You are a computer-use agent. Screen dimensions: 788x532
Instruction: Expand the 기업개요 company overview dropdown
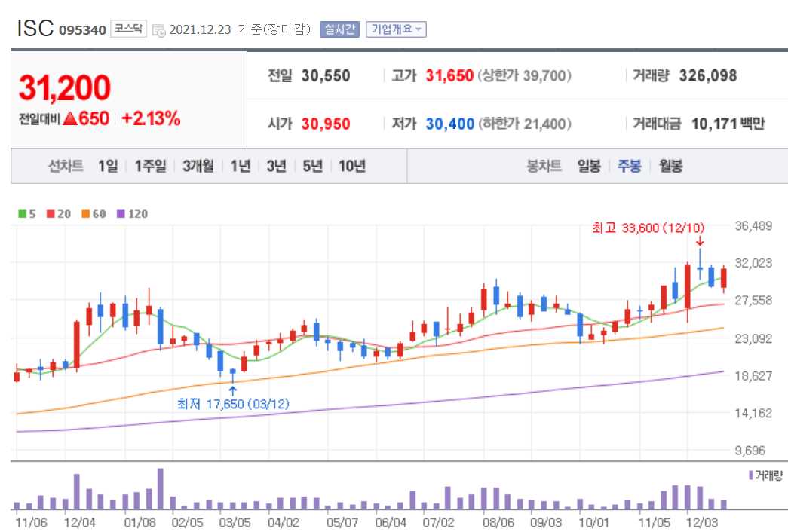click(396, 28)
